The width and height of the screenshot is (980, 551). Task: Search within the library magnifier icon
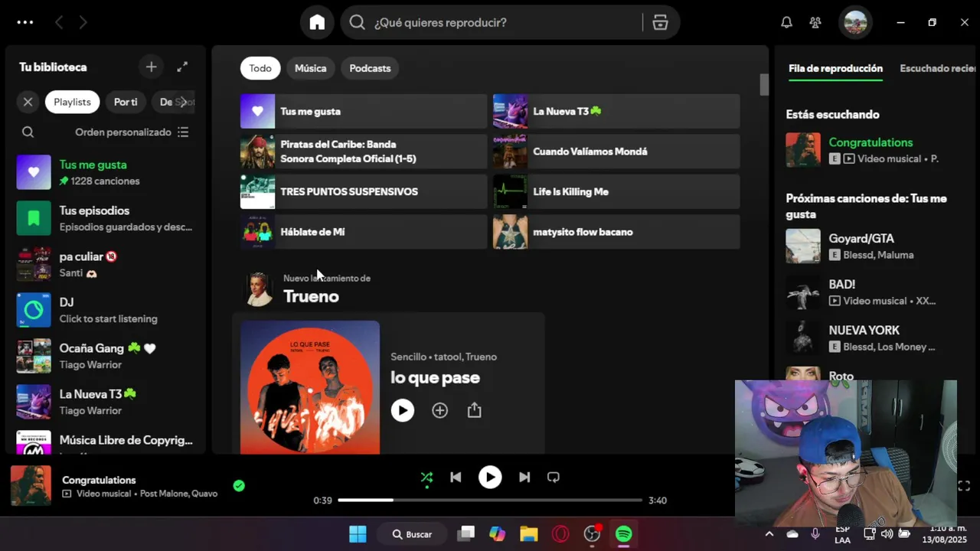pos(28,132)
